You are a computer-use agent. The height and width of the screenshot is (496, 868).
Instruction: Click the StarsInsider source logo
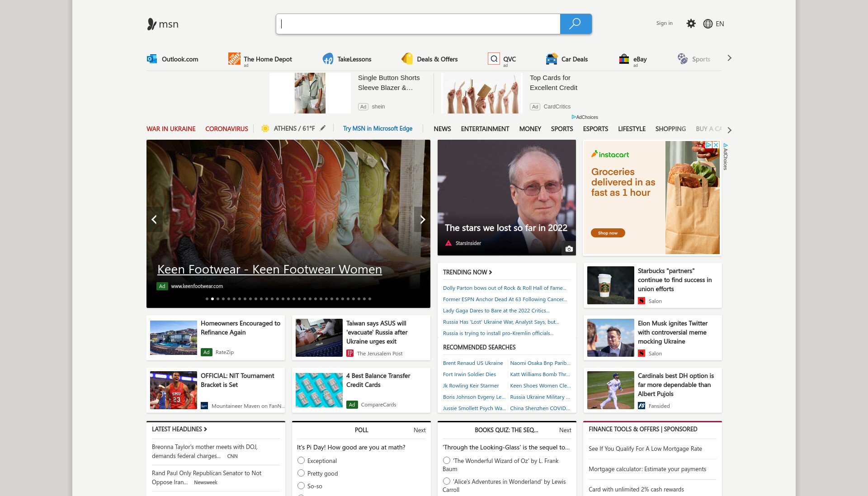click(448, 243)
